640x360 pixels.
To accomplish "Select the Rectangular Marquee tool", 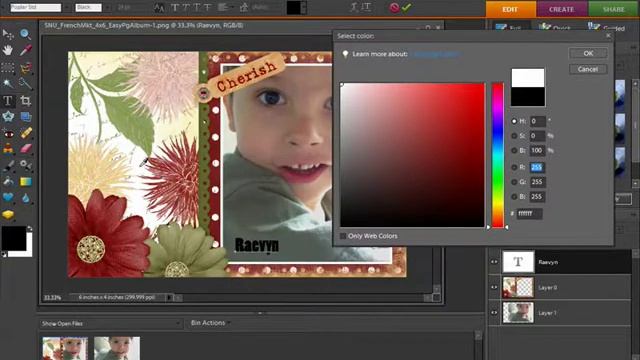I will (x=8, y=67).
